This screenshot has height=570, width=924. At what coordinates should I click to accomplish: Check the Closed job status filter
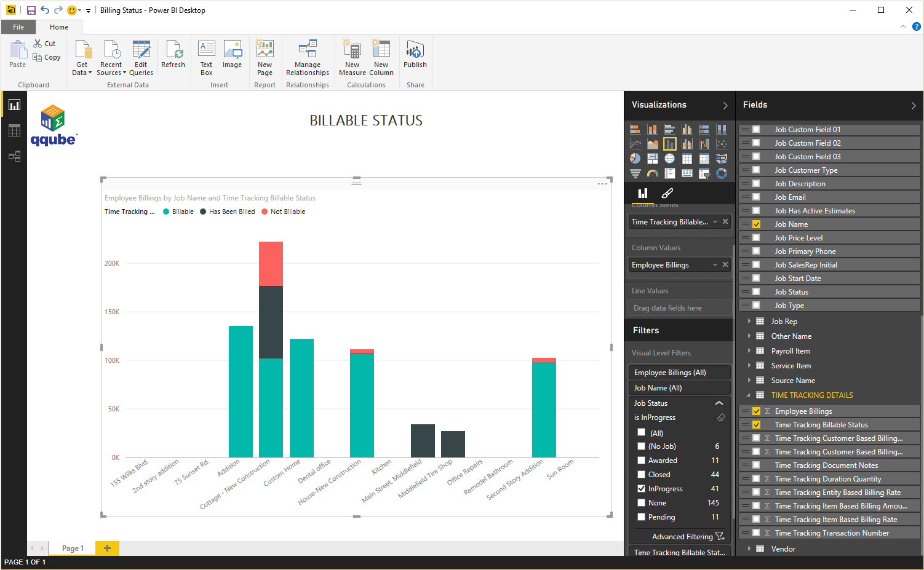click(641, 474)
